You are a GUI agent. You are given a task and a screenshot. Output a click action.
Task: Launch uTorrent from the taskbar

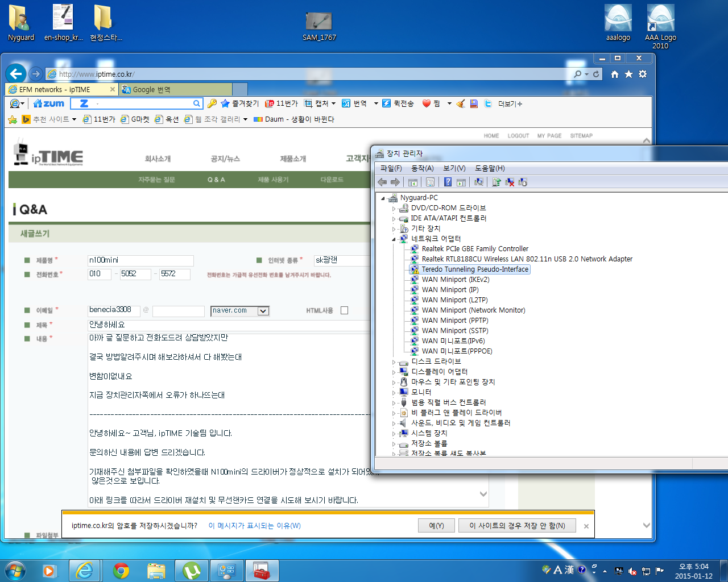tap(192, 570)
